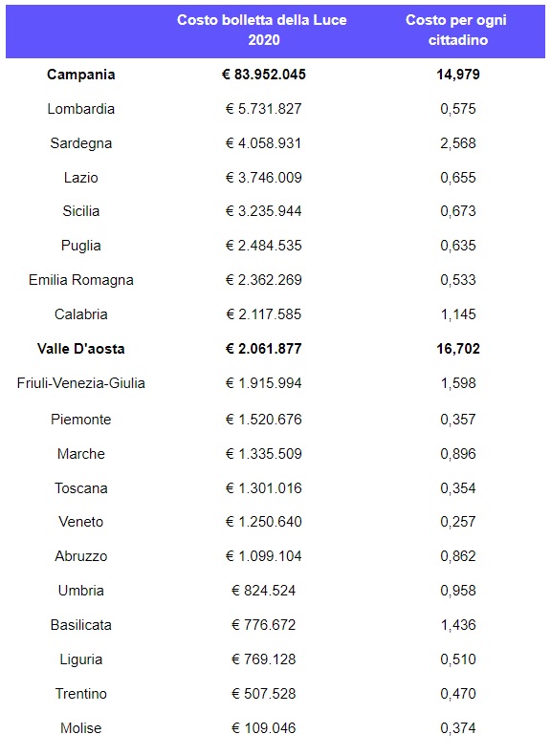Select the Lazio region name
551x756 pixels.
(81, 178)
